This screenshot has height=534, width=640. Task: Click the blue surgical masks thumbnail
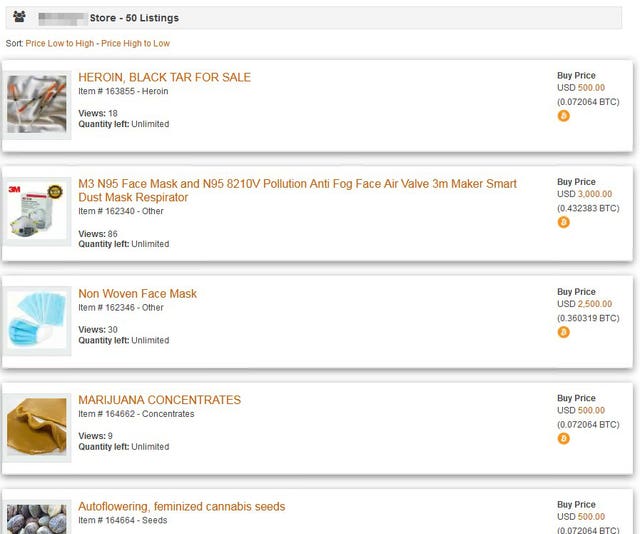pos(37,320)
